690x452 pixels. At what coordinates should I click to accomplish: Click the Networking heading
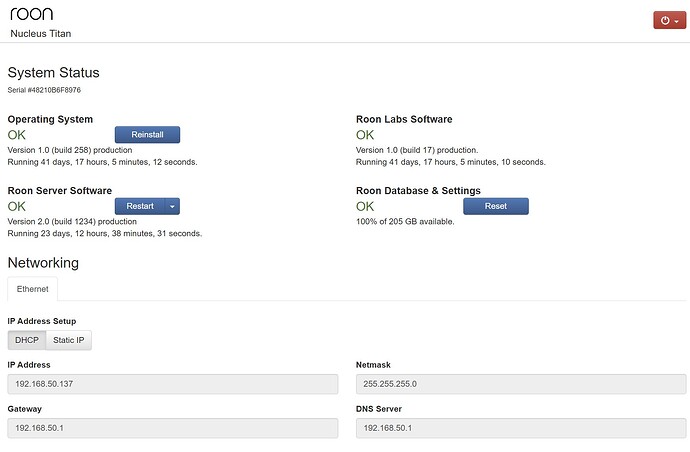(43, 263)
